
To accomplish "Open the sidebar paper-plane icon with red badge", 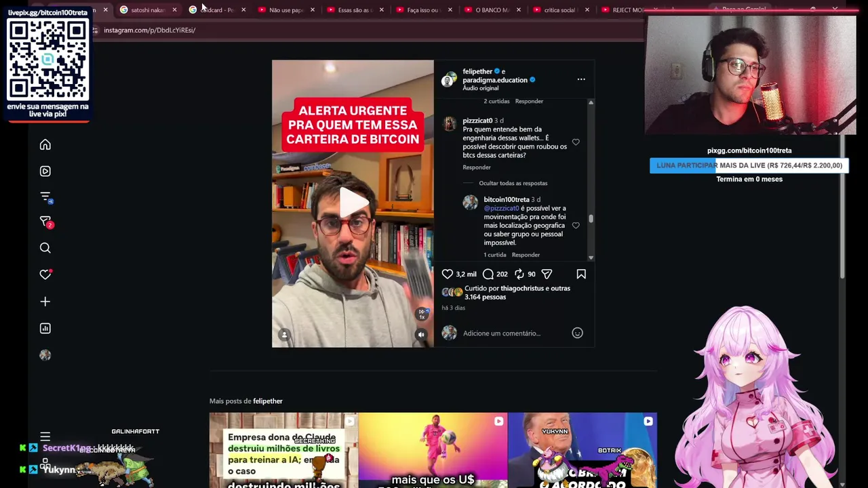I will click(45, 222).
